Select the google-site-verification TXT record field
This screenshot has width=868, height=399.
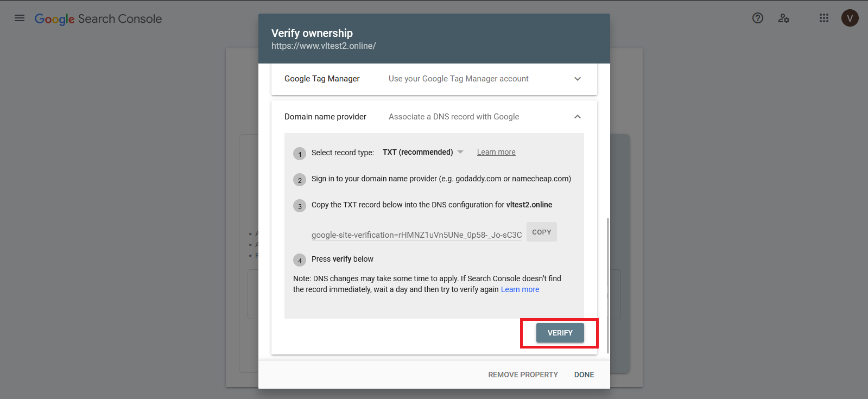[417, 235]
